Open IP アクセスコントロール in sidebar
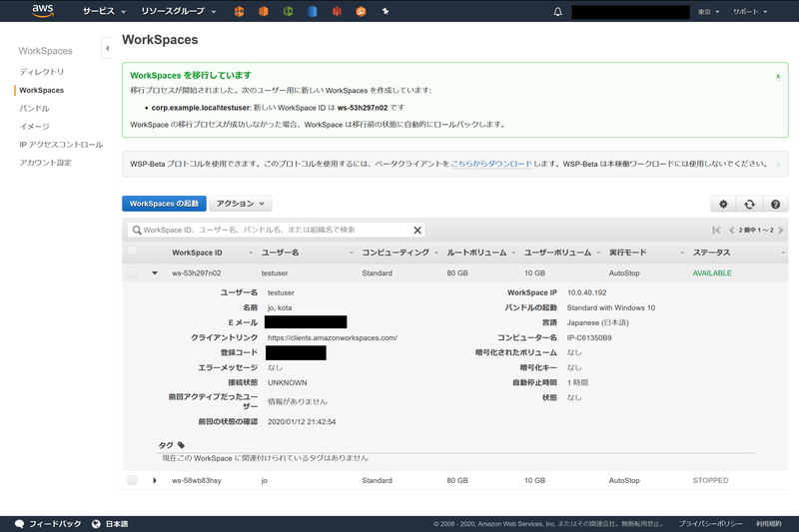This screenshot has width=799, height=532. (x=61, y=145)
